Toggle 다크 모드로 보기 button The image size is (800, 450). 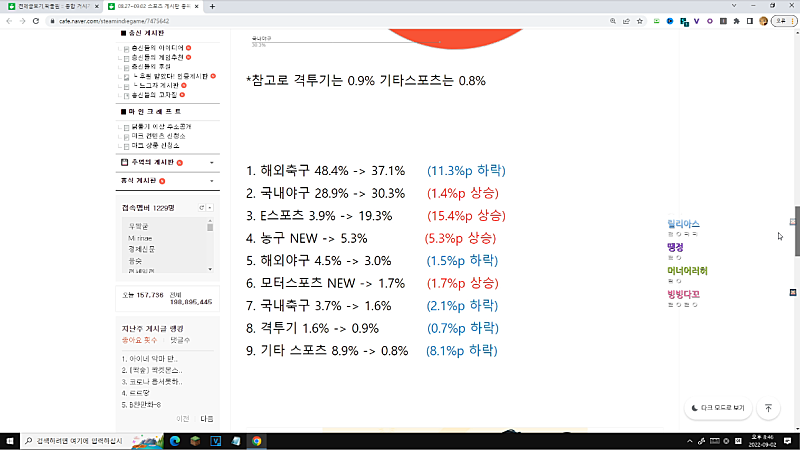coord(718,408)
